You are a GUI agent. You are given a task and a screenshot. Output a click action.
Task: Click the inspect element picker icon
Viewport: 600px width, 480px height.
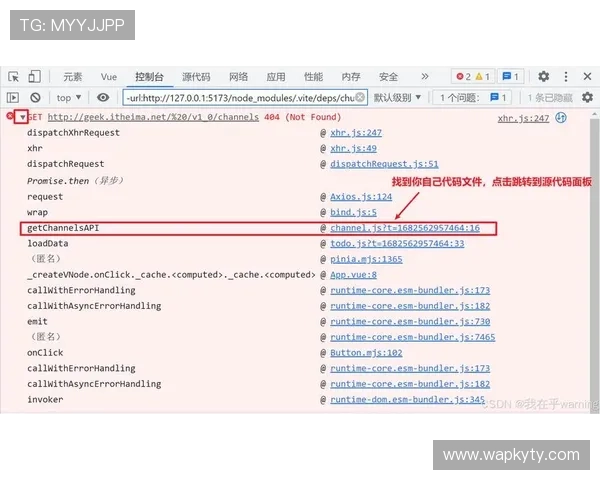click(14, 77)
